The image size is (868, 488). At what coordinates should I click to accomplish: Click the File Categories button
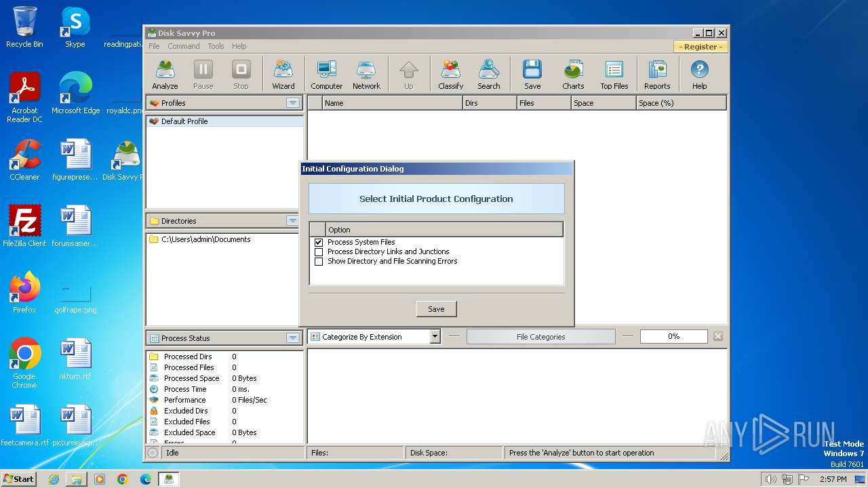click(540, 336)
